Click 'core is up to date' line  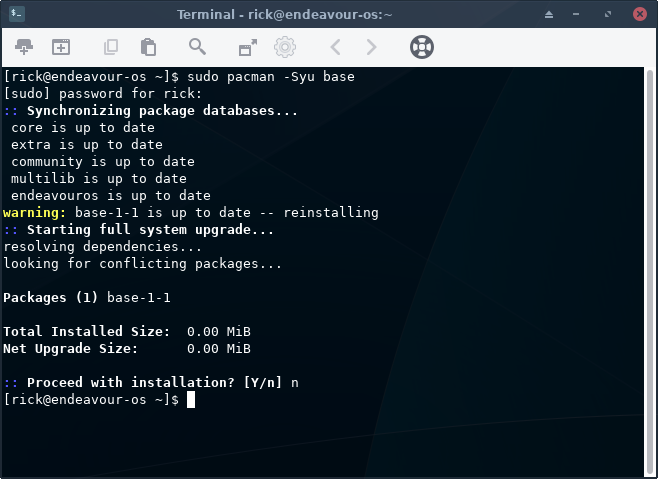coord(83,128)
